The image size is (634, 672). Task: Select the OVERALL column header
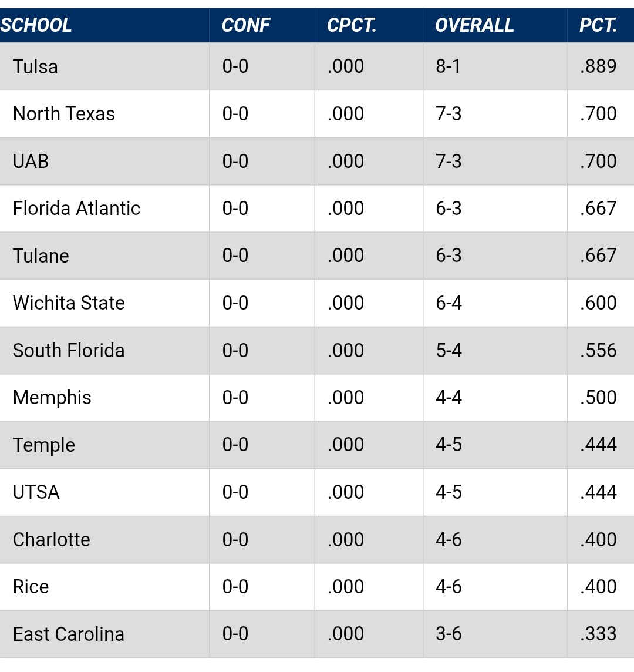click(474, 25)
